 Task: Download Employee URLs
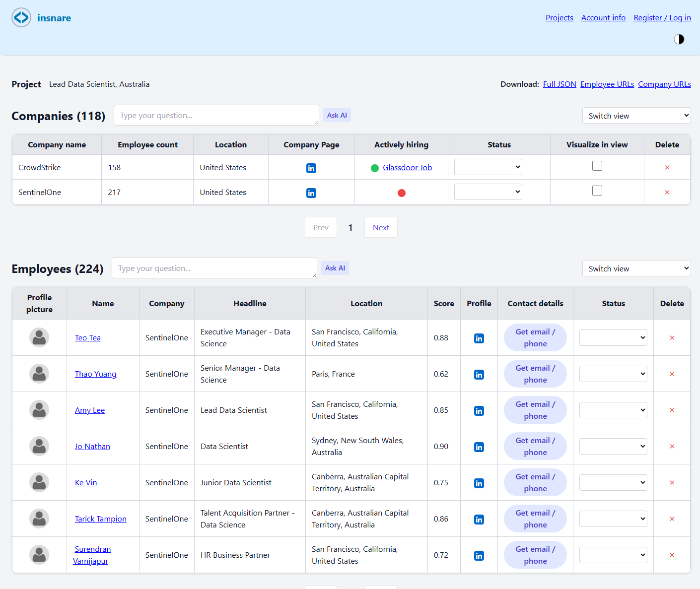[x=607, y=84]
